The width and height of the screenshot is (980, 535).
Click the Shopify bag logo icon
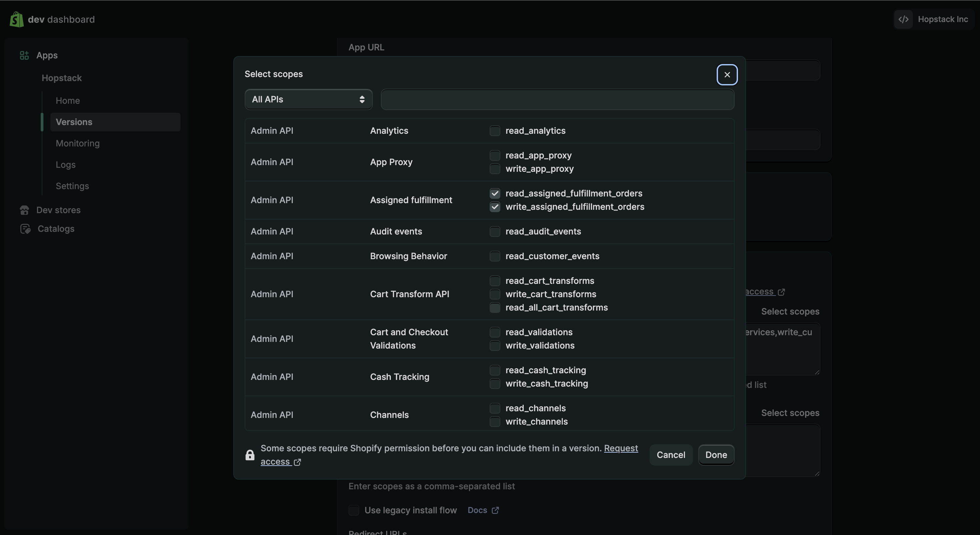coord(16,19)
